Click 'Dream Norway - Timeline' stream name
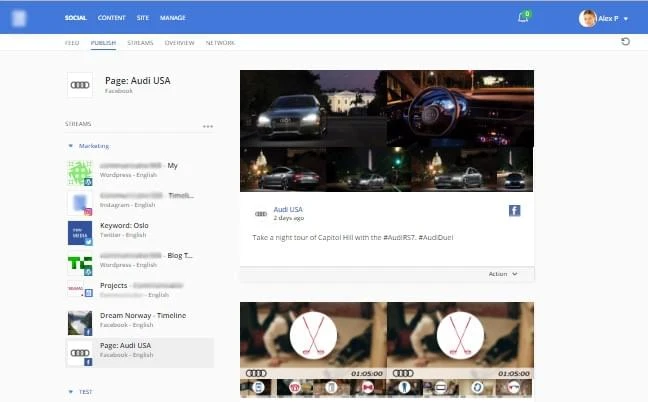Image resolution: width=648 pixels, height=402 pixels. coord(143,316)
